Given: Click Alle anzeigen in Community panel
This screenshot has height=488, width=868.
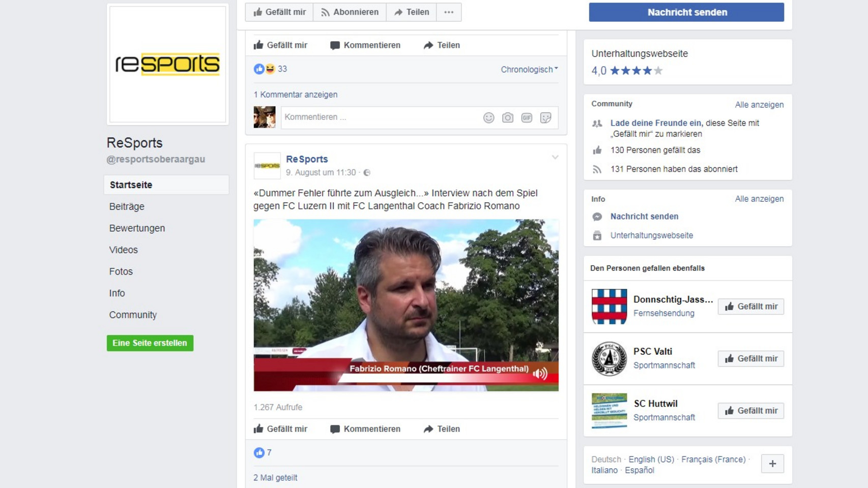Looking at the screenshot, I should click(759, 105).
